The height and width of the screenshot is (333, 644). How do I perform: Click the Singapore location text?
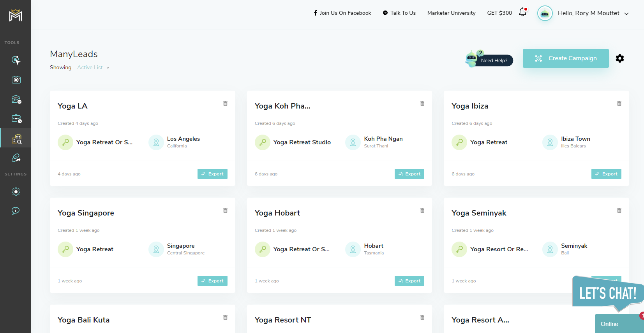(181, 246)
